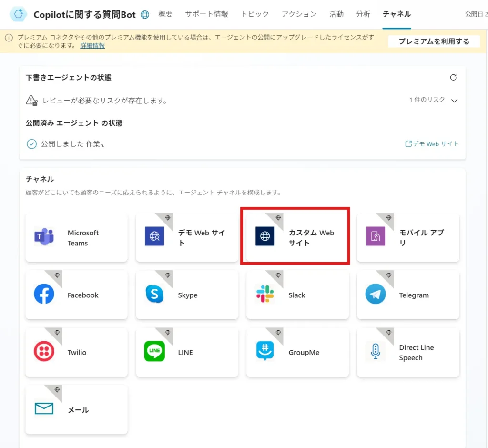Select the Direct Line Speech microphone icon
488x448 pixels.
376,352
